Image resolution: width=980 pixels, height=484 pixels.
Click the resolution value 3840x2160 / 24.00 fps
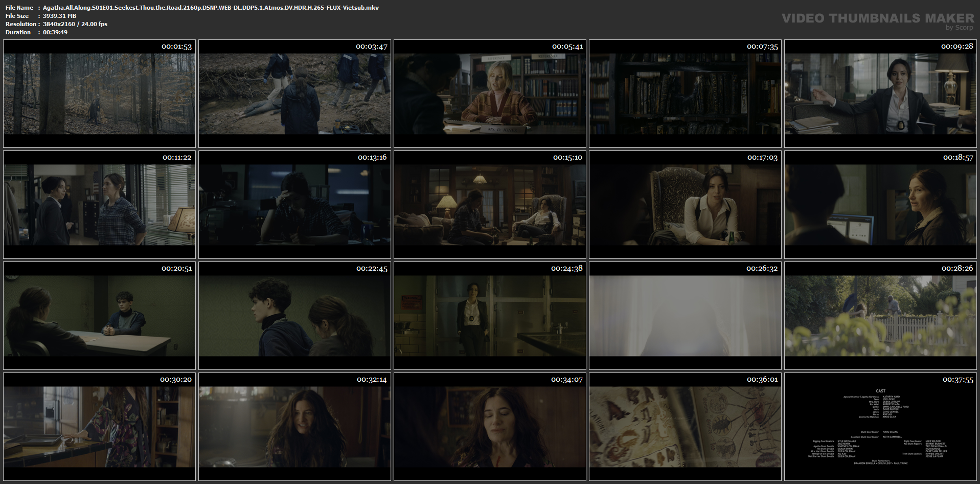[x=75, y=24]
